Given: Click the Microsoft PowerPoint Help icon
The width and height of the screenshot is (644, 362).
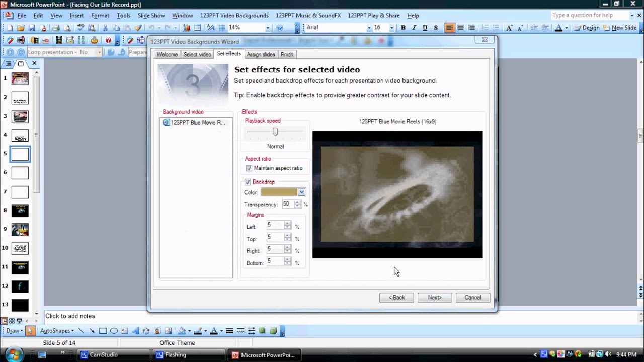Looking at the screenshot, I should (x=280, y=28).
